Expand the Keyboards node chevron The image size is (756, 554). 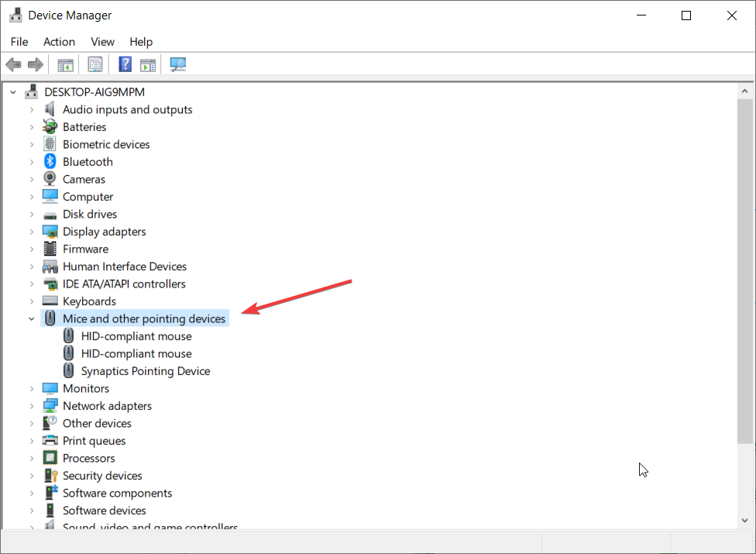tap(32, 301)
